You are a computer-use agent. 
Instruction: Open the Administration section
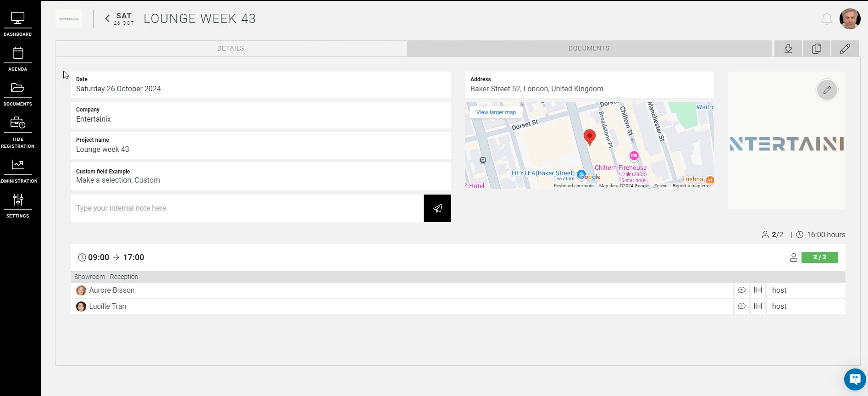coord(17,170)
